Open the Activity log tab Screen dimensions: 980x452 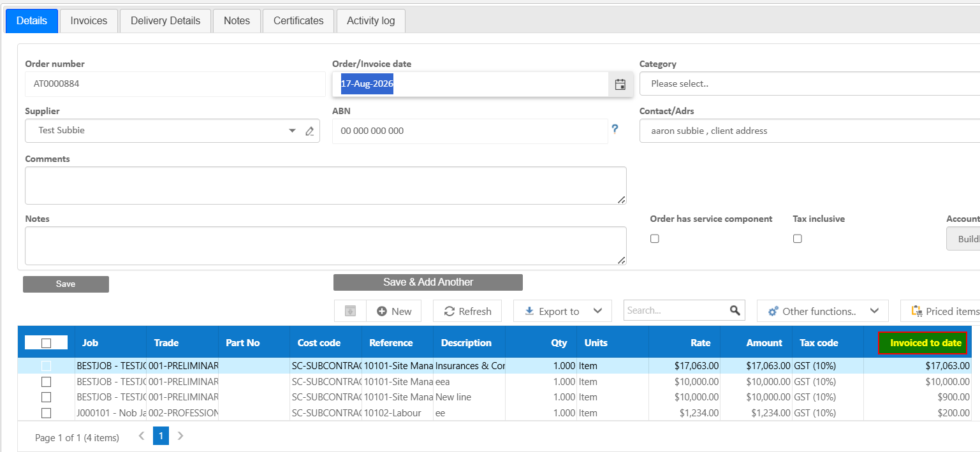(371, 20)
